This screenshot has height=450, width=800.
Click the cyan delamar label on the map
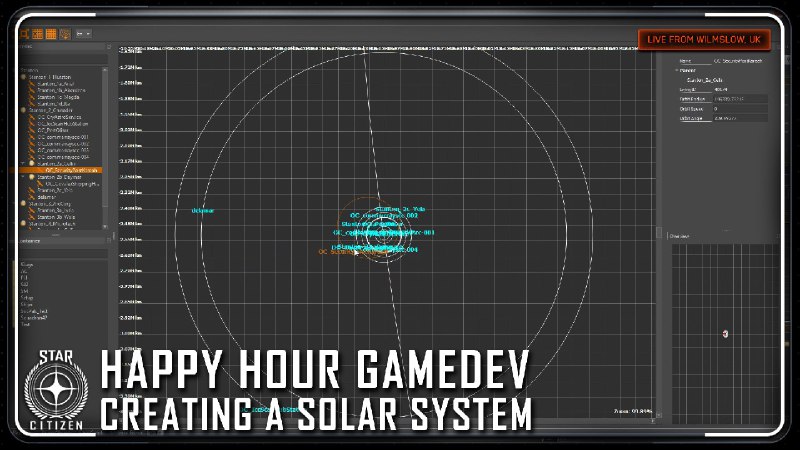tap(203, 211)
